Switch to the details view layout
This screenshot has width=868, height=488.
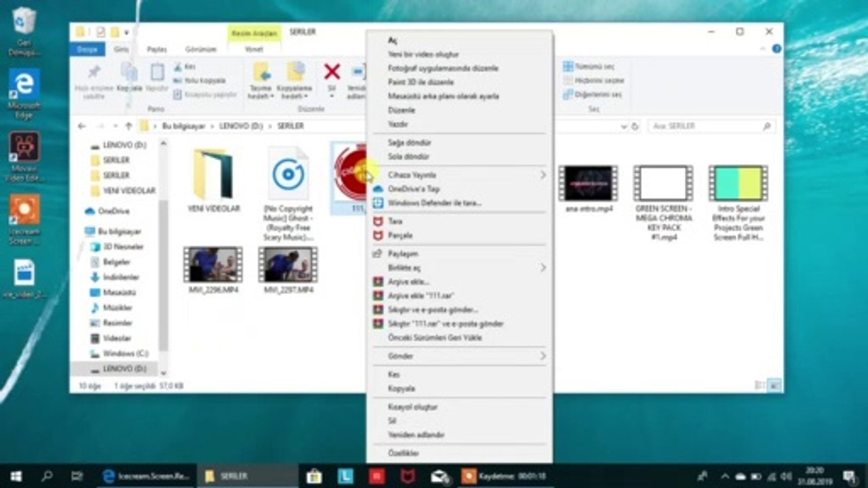click(760, 386)
